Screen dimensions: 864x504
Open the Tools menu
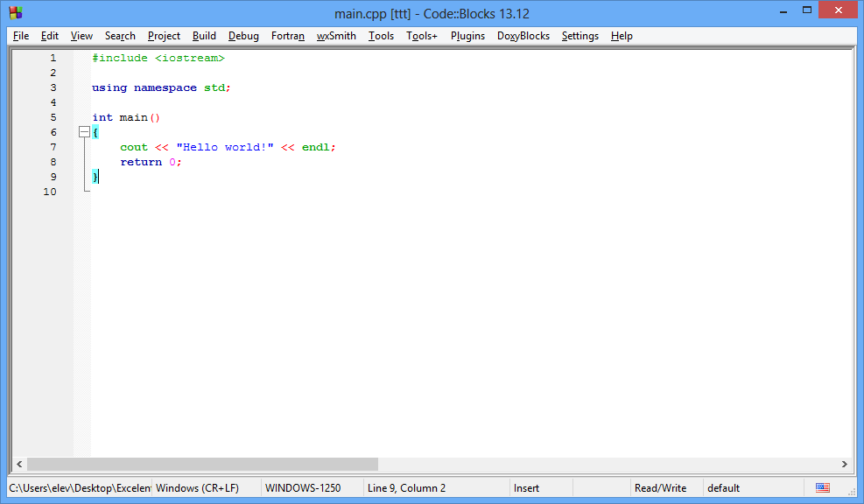click(381, 36)
